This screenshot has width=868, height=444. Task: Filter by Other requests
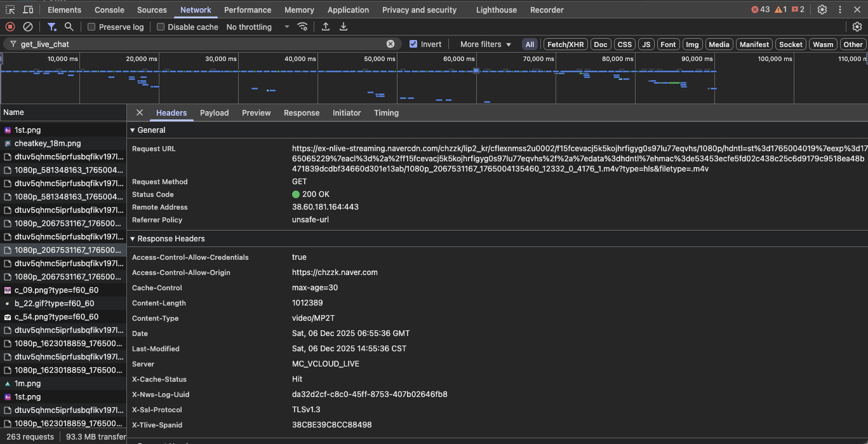[x=853, y=44]
